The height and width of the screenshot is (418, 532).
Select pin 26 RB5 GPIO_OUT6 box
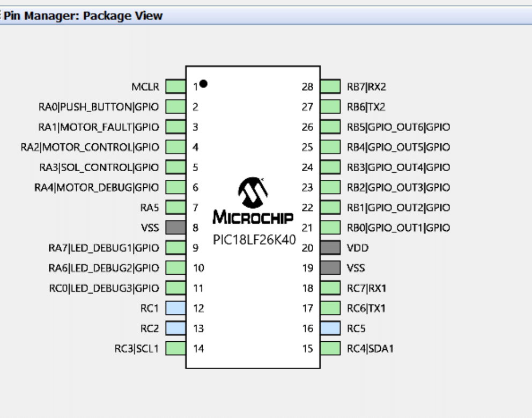click(330, 127)
